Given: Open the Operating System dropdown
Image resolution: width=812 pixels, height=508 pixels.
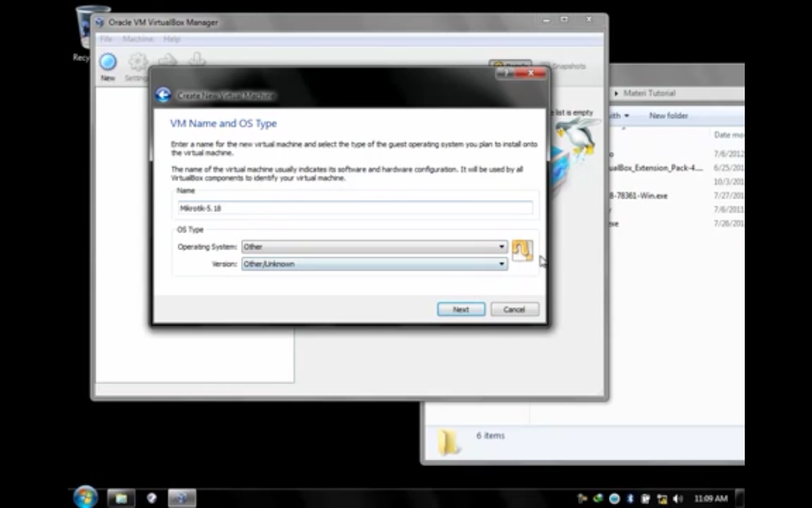Looking at the screenshot, I should click(x=374, y=246).
